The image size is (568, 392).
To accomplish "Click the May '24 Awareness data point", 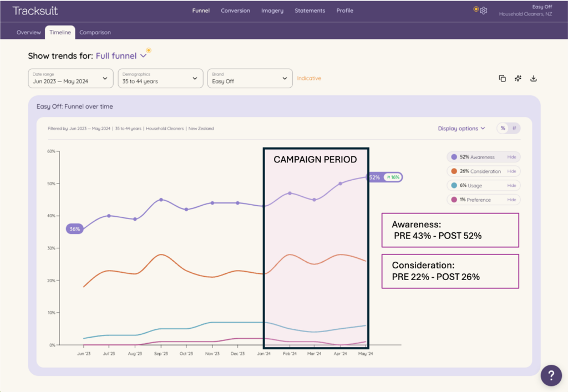I will (366, 177).
